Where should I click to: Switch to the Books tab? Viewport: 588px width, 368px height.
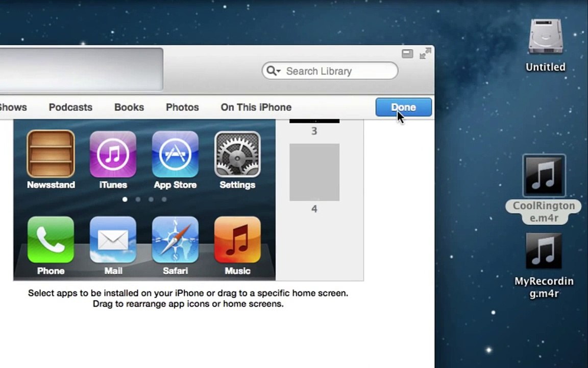pyautogui.click(x=129, y=107)
